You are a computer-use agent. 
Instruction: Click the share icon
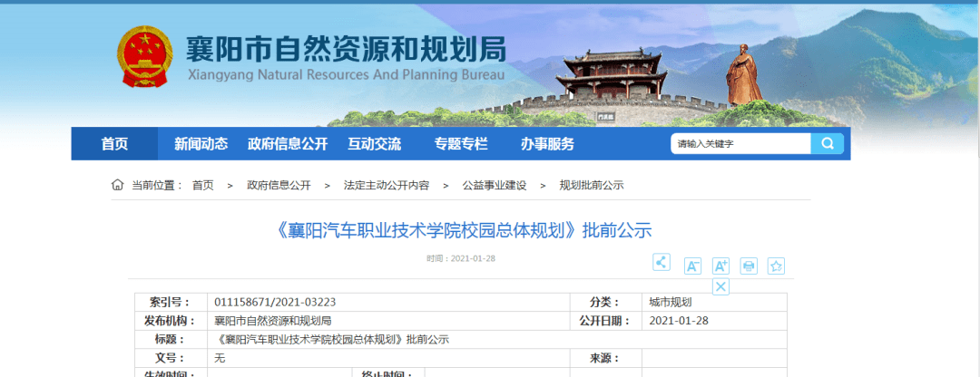[661, 262]
